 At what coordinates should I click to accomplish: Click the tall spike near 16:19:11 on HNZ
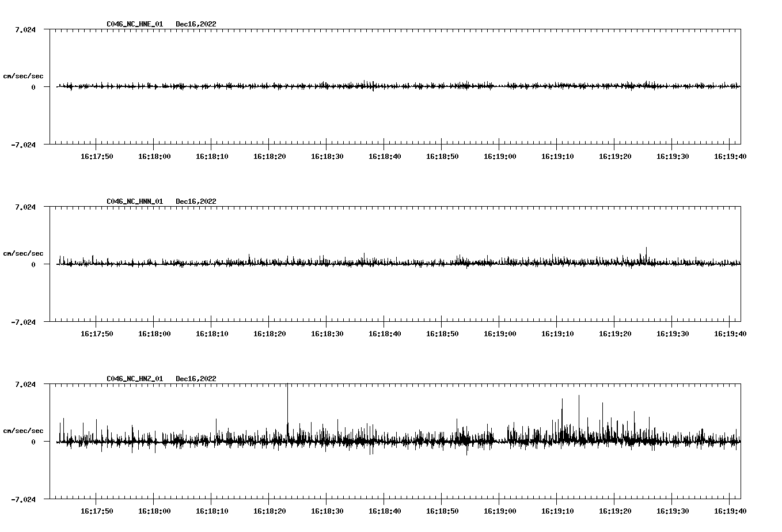[563, 409]
